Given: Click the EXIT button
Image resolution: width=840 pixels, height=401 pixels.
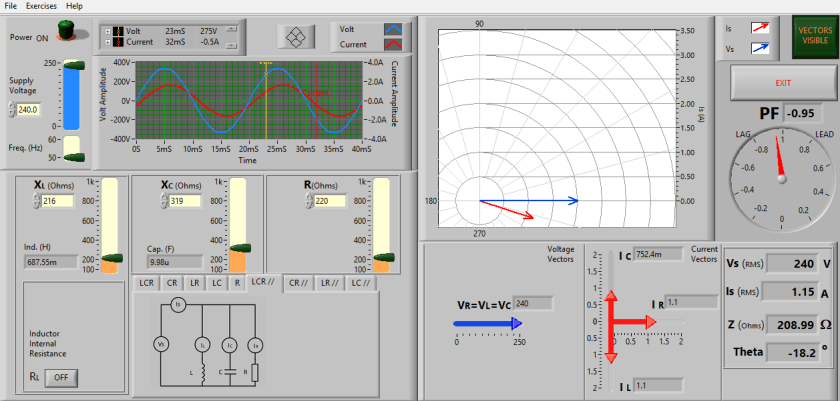Looking at the screenshot, I should (783, 84).
